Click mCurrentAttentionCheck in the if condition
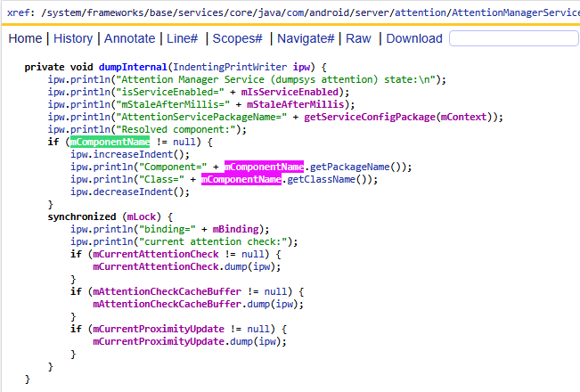 156,254
